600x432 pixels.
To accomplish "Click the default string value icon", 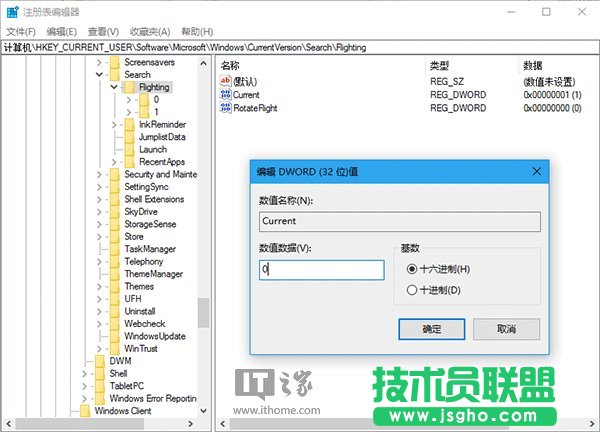I will tap(225, 81).
